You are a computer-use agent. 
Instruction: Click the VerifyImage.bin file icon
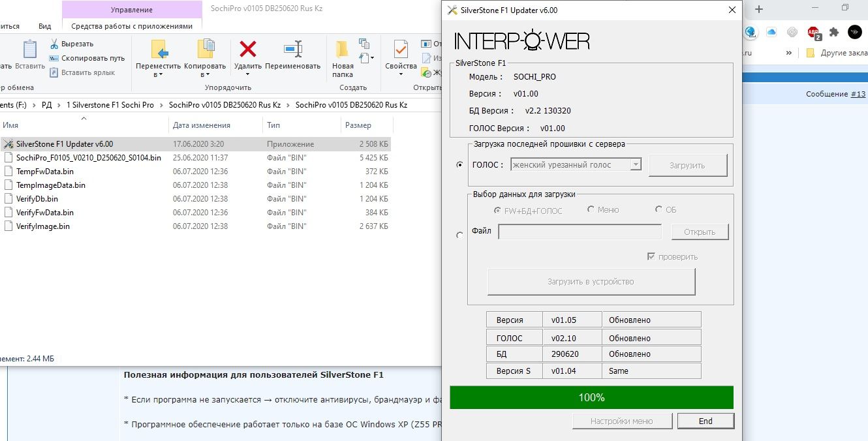[x=8, y=226]
